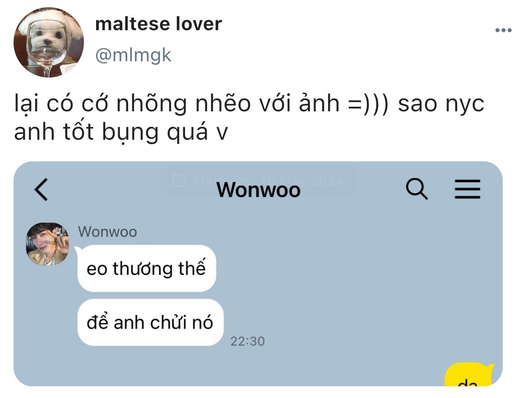Tap the faded Thursday date banner

[x=258, y=180]
